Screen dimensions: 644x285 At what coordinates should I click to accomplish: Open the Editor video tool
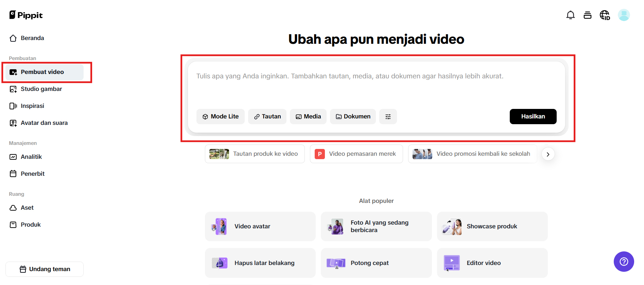tap(492, 263)
